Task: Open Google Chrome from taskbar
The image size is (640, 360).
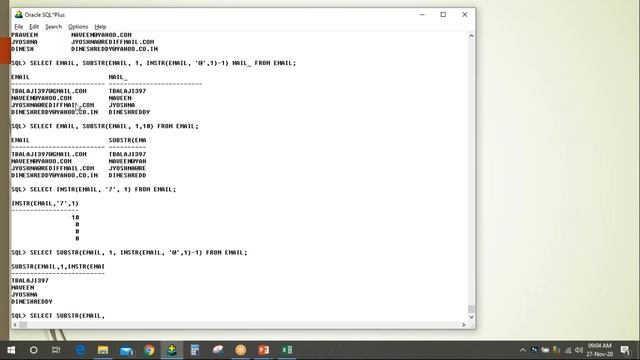Action: [149, 350]
